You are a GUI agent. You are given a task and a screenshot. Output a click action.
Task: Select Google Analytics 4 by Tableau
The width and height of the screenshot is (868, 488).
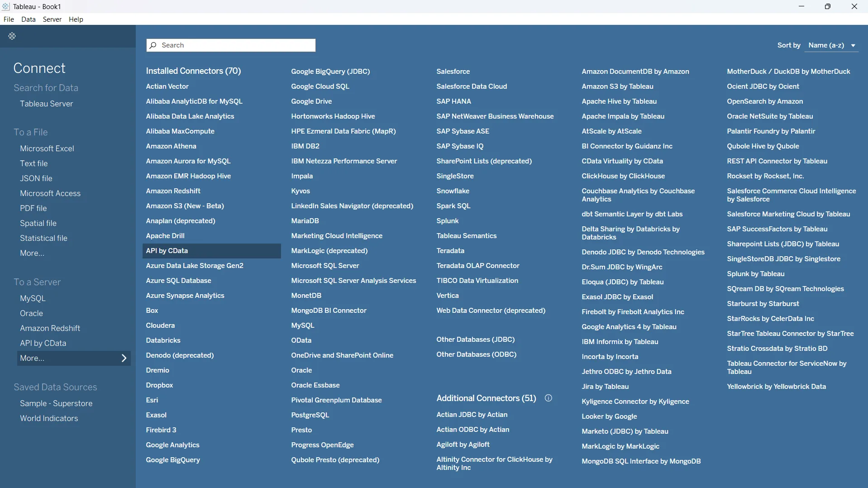629,327
